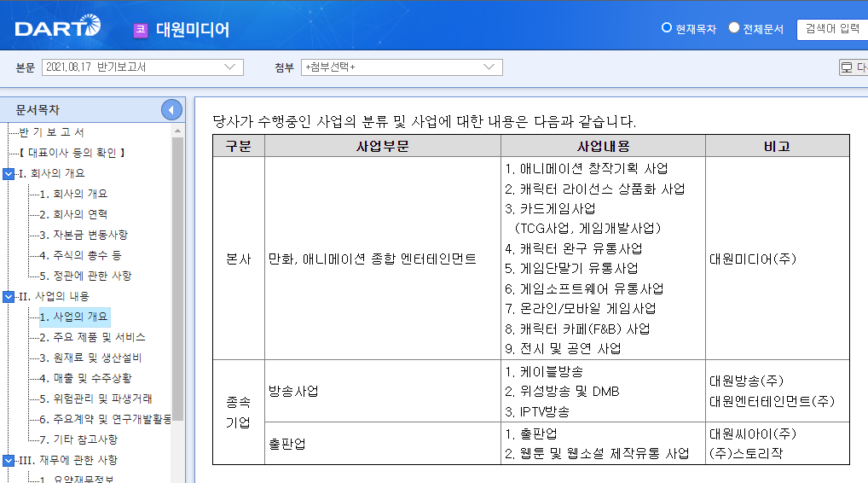Click 4. 캐릭터 완구 유통사업 line
Image resolution: width=868 pixels, height=483 pixels.
(x=574, y=248)
